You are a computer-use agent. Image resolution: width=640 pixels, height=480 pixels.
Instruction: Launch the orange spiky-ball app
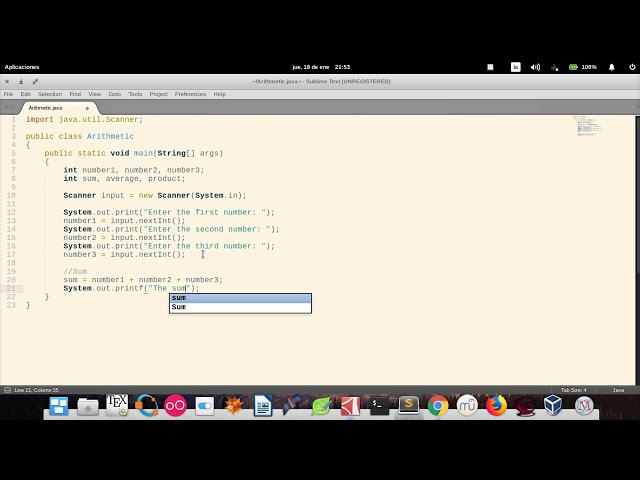click(x=233, y=406)
